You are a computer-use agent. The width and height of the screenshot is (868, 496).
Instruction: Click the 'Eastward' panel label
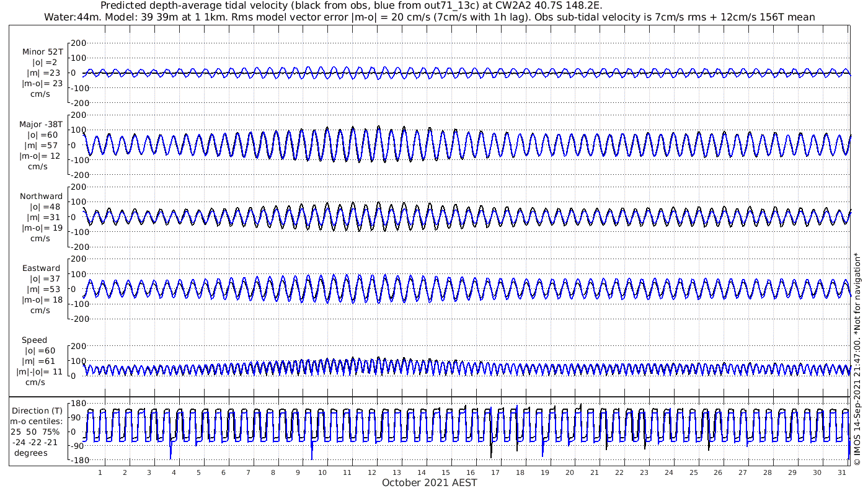(42, 269)
